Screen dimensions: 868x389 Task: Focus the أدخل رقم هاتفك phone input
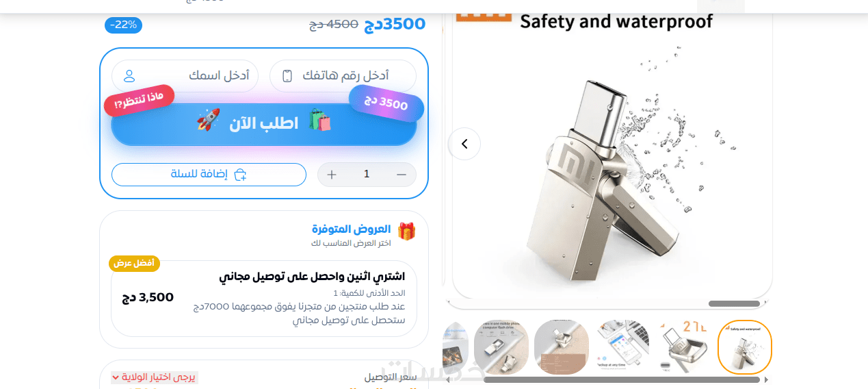click(x=343, y=76)
